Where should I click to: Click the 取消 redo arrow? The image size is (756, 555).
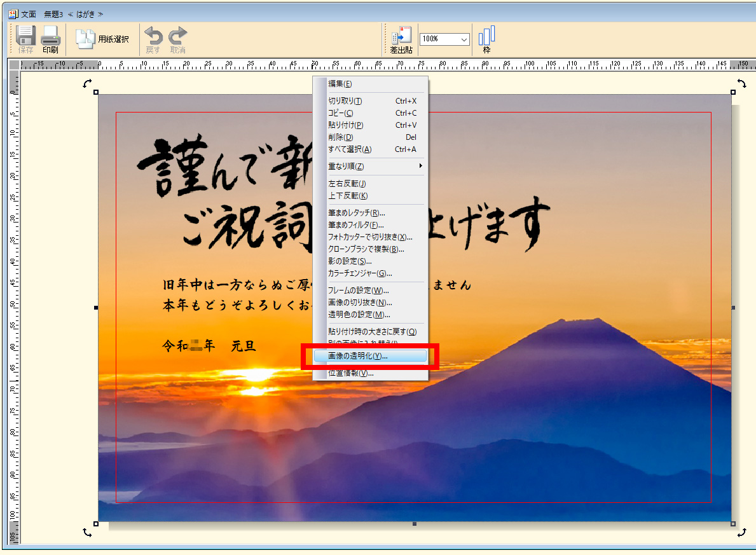[177, 39]
